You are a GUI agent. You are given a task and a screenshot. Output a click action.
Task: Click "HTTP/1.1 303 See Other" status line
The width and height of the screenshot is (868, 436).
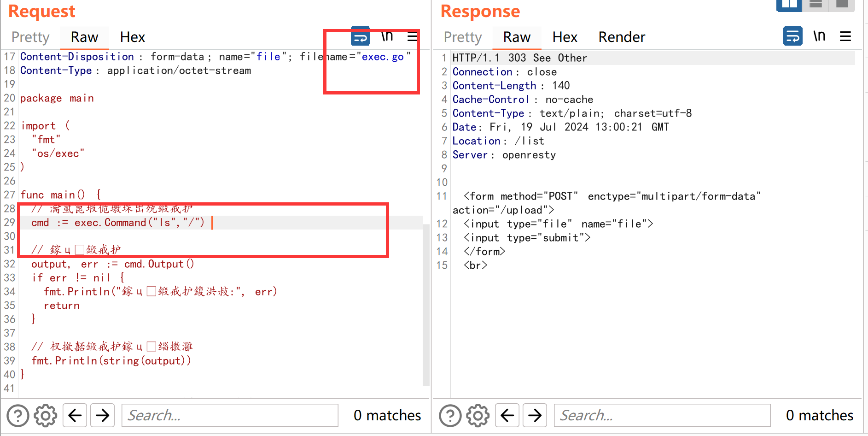[x=520, y=58]
